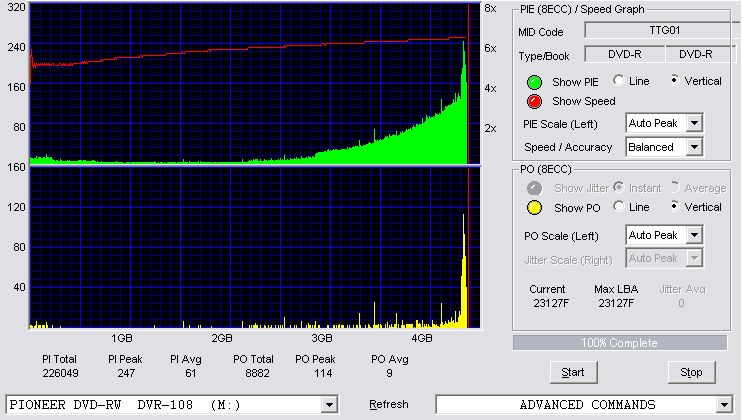Screen dimensions: 742x420
Task: Open the Speed / Accuracy Balanced dropdown
Action: [694, 147]
